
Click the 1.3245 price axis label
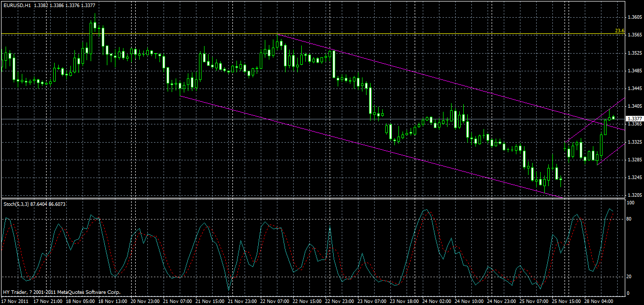[x=634, y=178]
